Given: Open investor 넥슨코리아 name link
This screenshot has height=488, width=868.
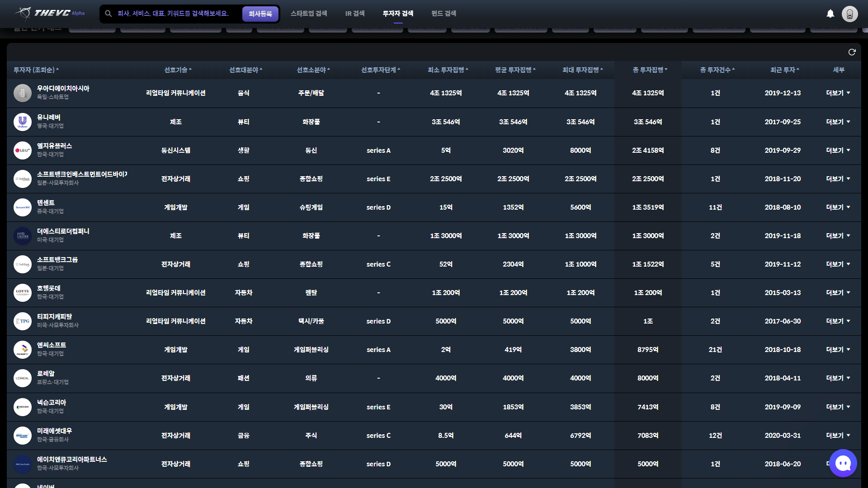Looking at the screenshot, I should click(52, 403).
